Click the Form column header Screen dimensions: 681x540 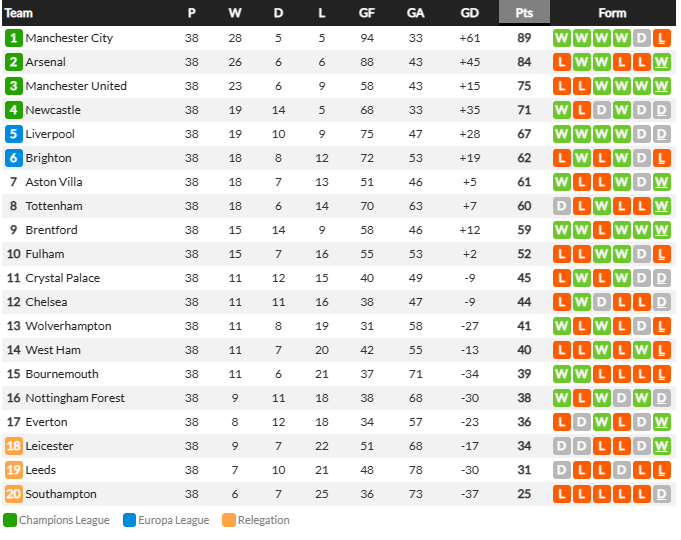pos(612,13)
